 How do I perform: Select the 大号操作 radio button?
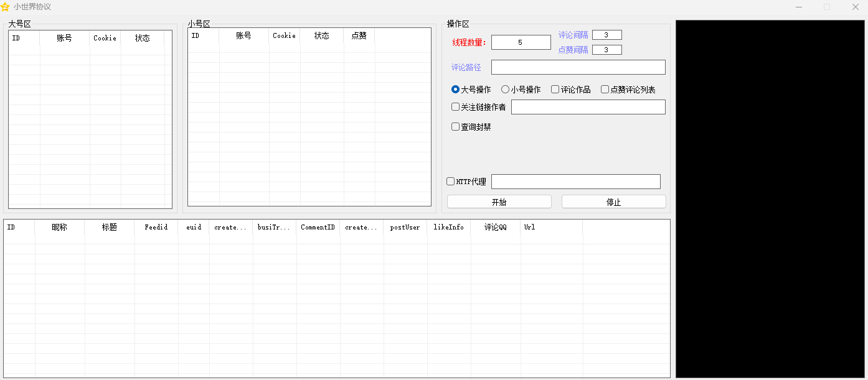point(456,90)
